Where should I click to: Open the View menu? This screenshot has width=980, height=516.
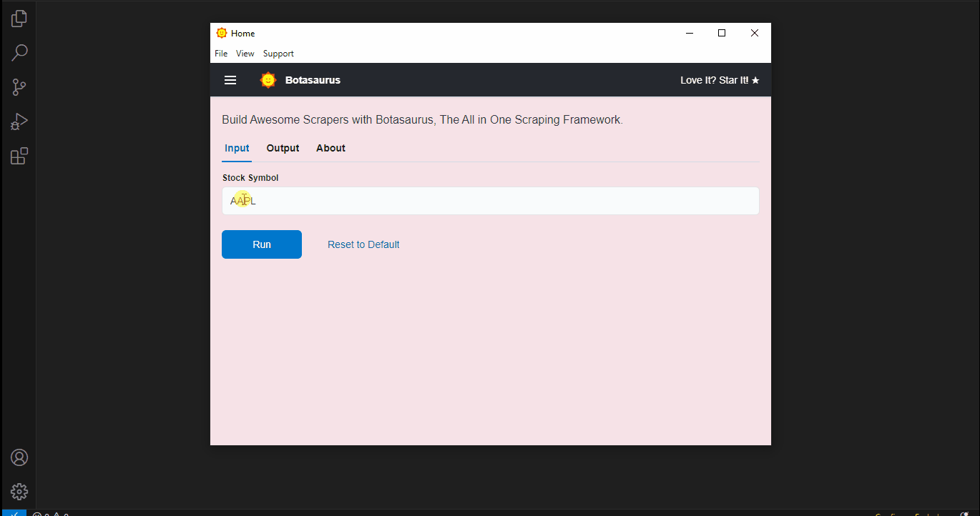[x=245, y=53]
